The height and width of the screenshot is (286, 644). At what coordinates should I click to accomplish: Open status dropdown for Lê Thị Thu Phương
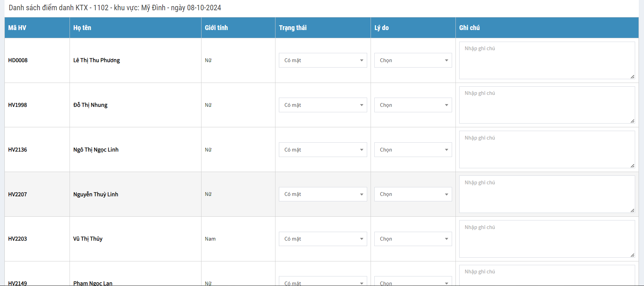[323, 60]
